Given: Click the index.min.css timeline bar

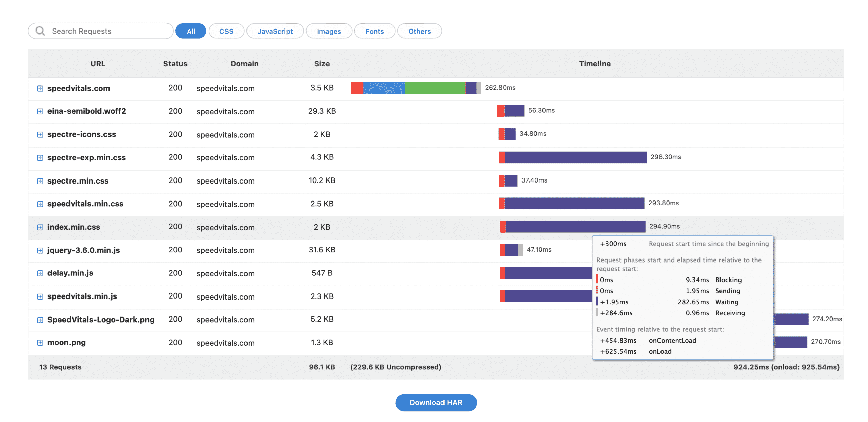Looking at the screenshot, I should (572, 227).
